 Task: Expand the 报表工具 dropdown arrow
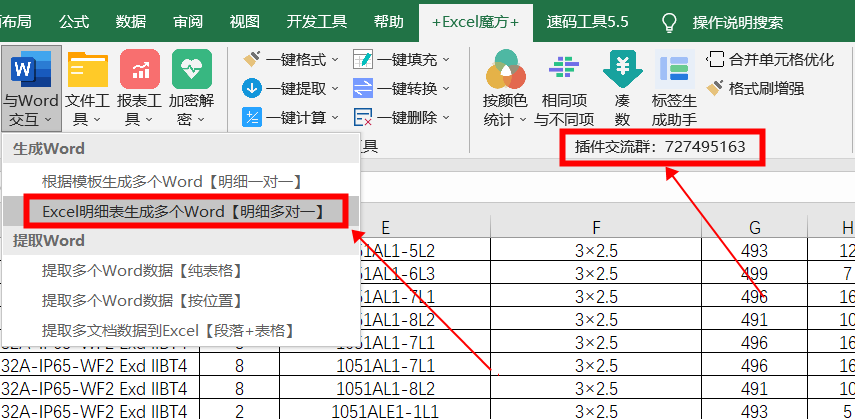click(x=150, y=119)
